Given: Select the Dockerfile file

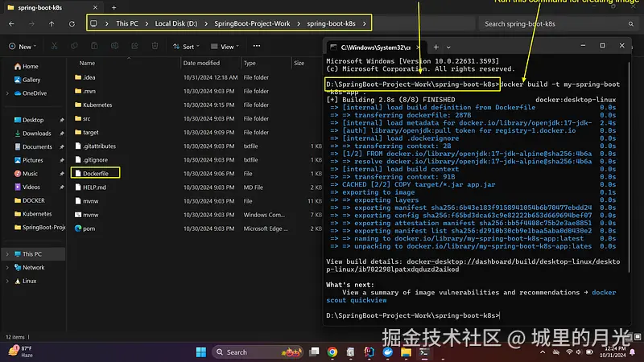Looking at the screenshot, I should pyautogui.click(x=95, y=173).
